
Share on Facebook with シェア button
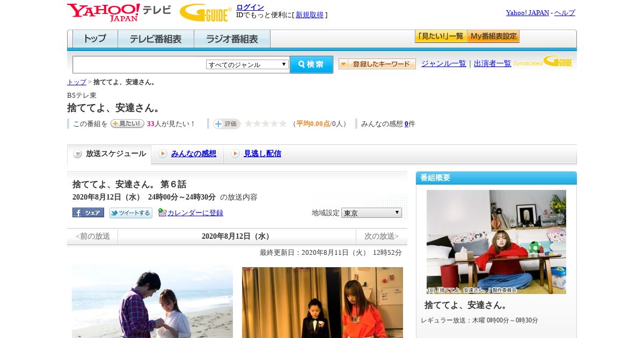pyautogui.click(x=88, y=212)
